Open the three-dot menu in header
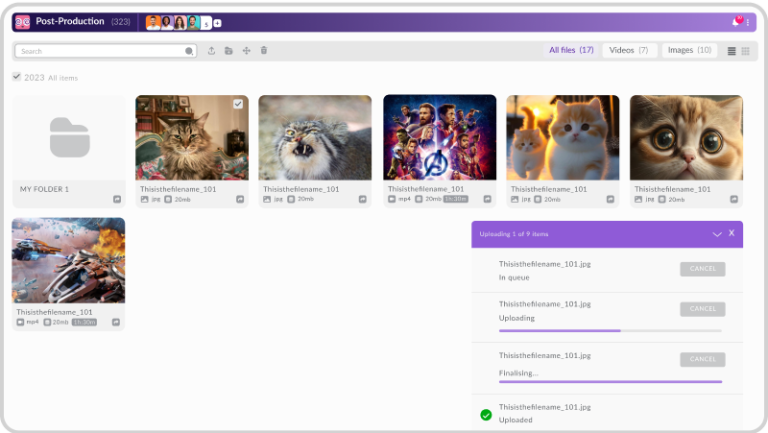This screenshot has height=433, width=768. [x=748, y=22]
